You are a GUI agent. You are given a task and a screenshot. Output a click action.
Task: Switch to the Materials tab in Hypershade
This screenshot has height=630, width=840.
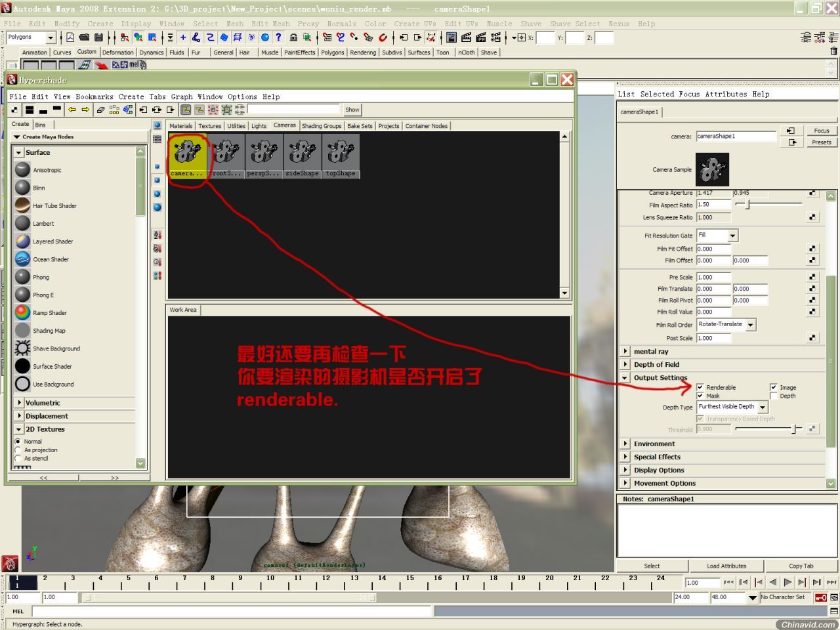[x=181, y=126]
